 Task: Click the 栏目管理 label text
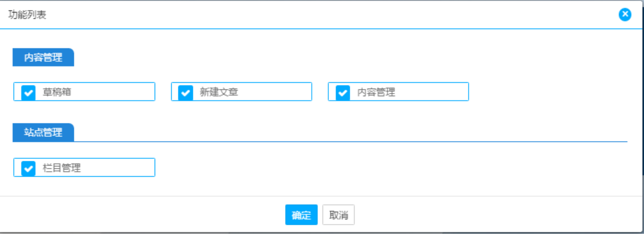(62, 168)
